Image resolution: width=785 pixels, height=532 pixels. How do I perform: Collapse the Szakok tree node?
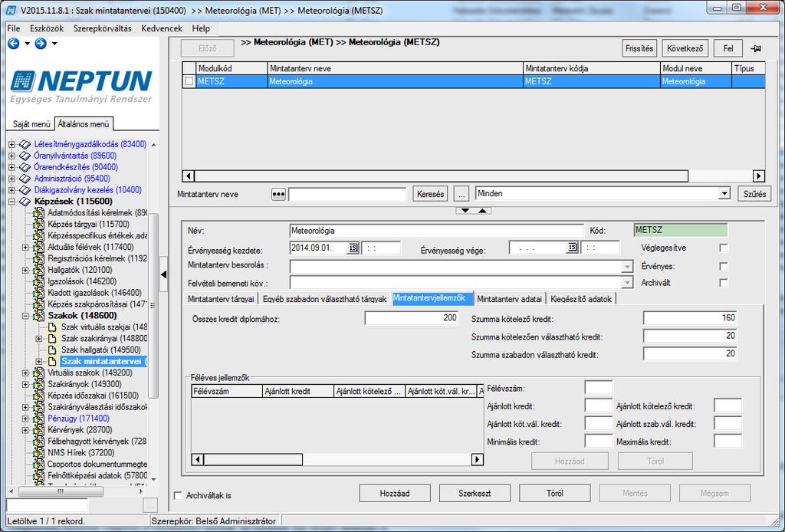(x=25, y=316)
